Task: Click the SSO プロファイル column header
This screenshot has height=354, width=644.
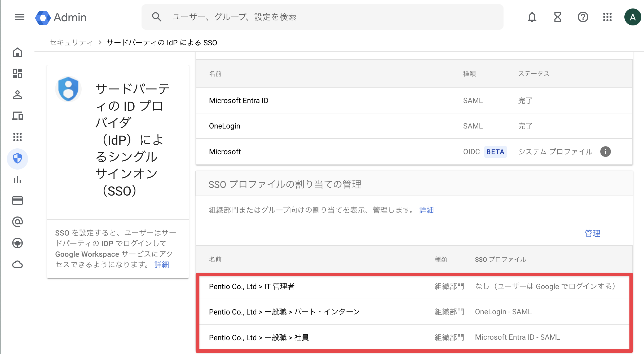Action: tap(501, 259)
